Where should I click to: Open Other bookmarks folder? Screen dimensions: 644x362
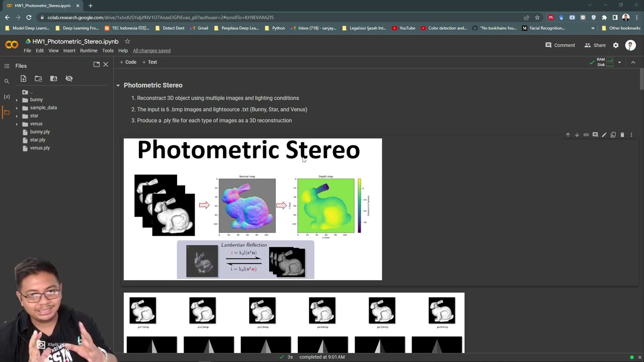(621, 28)
